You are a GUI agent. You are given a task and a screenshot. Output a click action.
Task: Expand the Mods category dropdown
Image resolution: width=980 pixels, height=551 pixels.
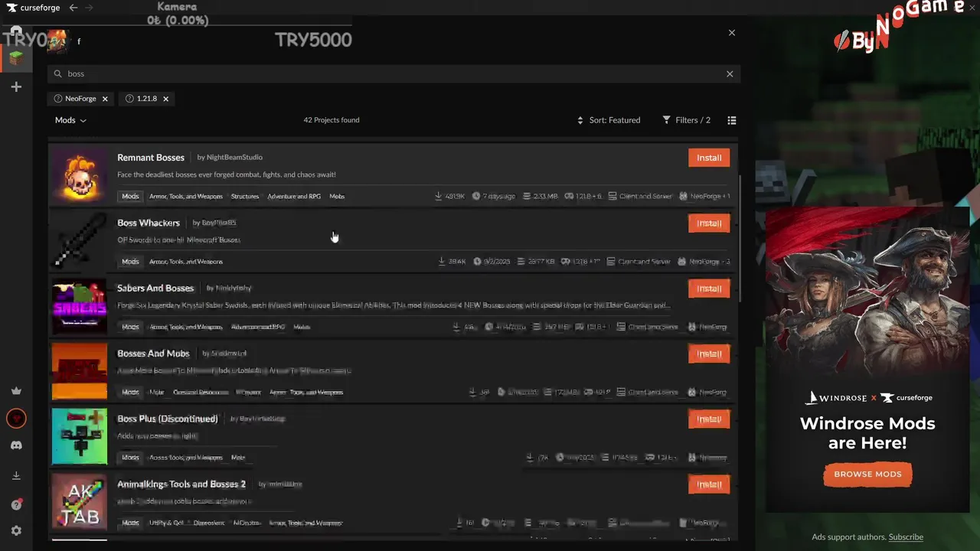pyautogui.click(x=70, y=120)
